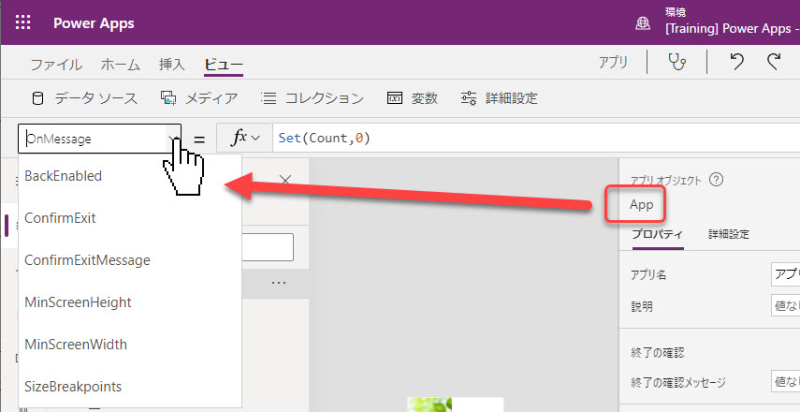800x412 pixels.
Task: Open the ellipsis menu in tree view
Action: [x=279, y=282]
